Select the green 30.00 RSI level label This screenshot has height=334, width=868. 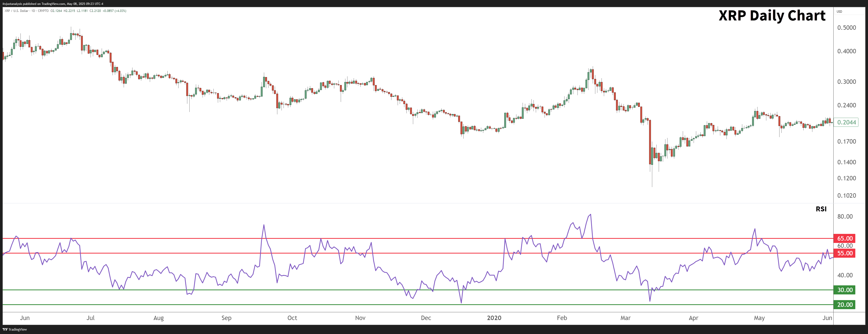[844, 290]
